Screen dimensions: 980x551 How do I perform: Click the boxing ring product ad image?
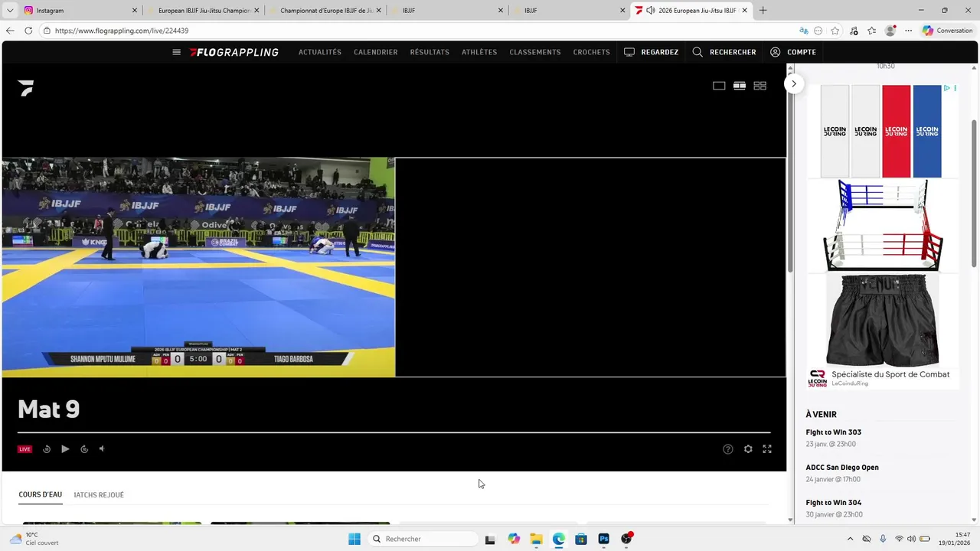(x=883, y=225)
